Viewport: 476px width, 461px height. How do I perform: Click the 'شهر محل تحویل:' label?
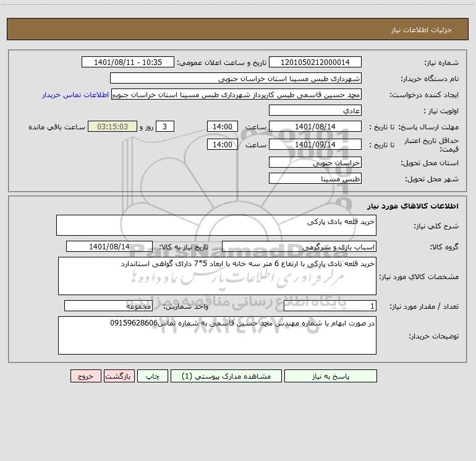coord(431,179)
